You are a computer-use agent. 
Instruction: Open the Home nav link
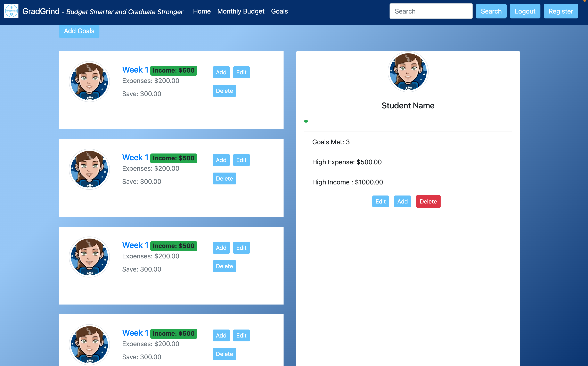[x=202, y=11]
